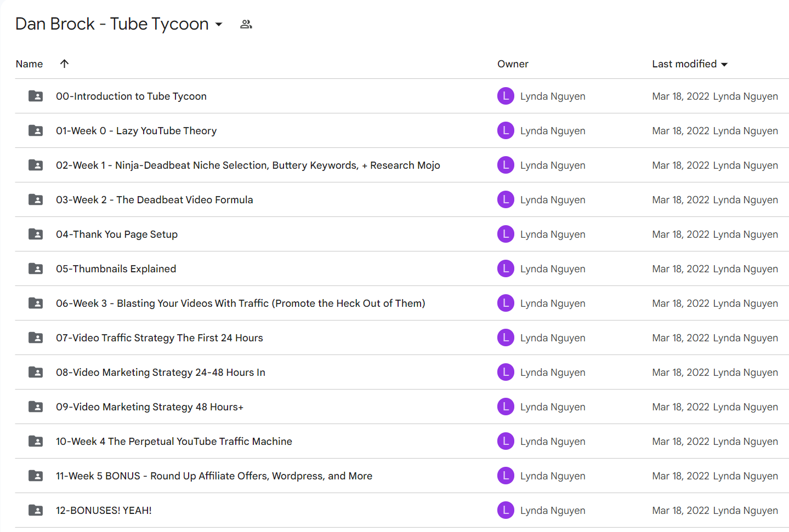The width and height of the screenshot is (789, 532).
Task: Click owner avatar in 01-Week 0 row
Action: pos(506,130)
